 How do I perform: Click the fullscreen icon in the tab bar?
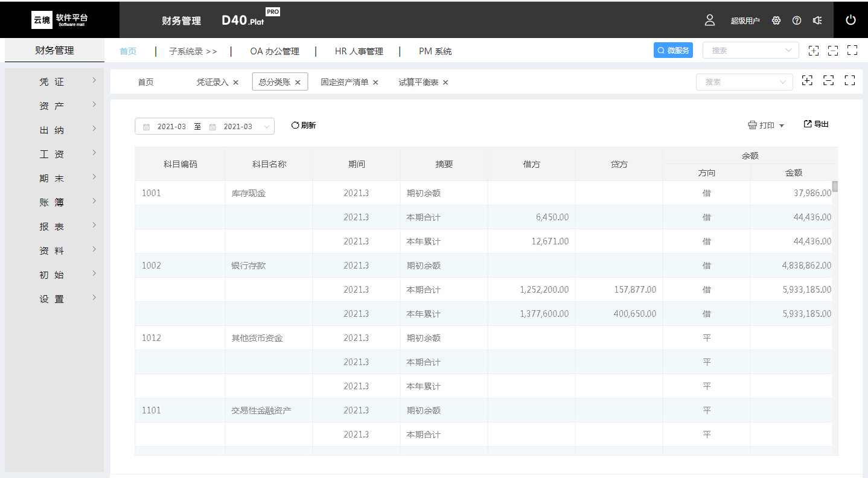[850, 80]
